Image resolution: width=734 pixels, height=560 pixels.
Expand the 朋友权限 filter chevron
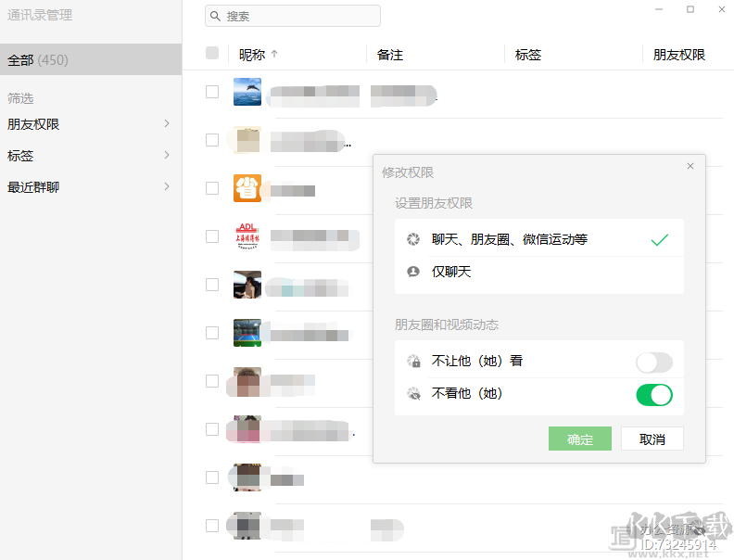click(x=167, y=123)
